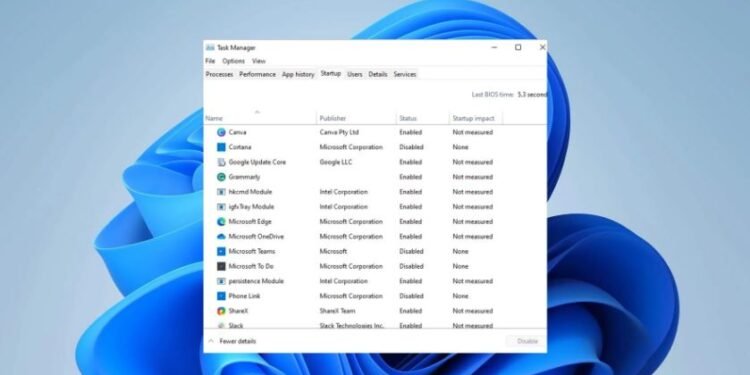
Task: Click the Microsoft OneDrive cloud icon
Action: click(221, 236)
